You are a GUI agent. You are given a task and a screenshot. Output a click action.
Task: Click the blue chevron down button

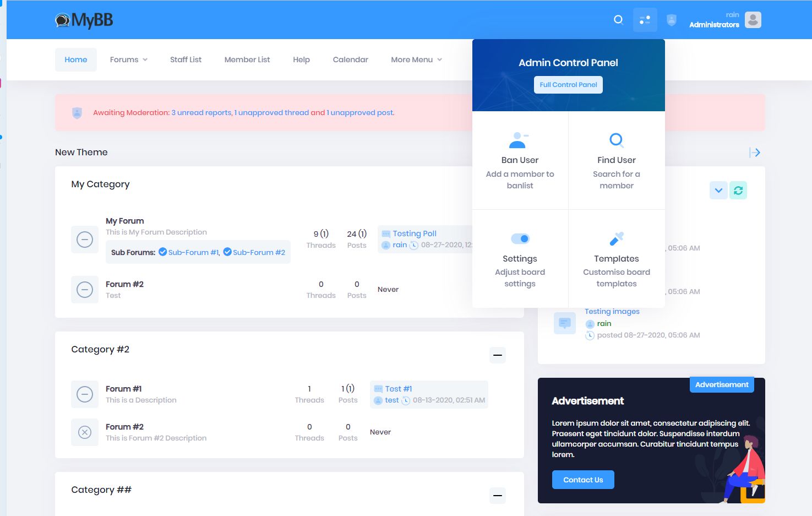(x=718, y=191)
